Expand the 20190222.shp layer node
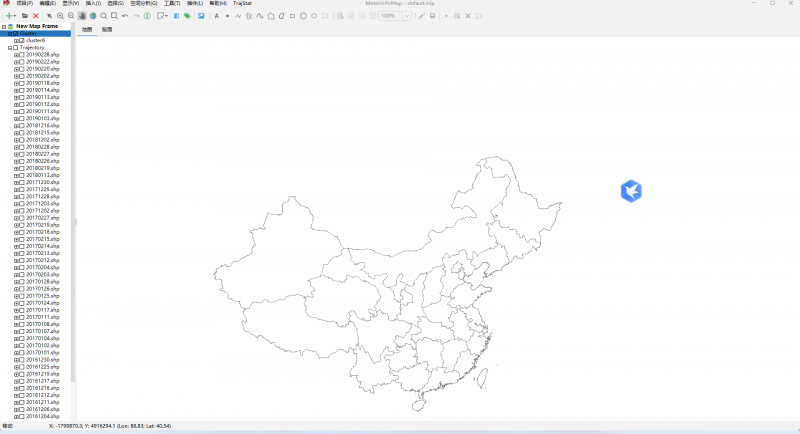This screenshot has height=434, width=800. click(15, 61)
